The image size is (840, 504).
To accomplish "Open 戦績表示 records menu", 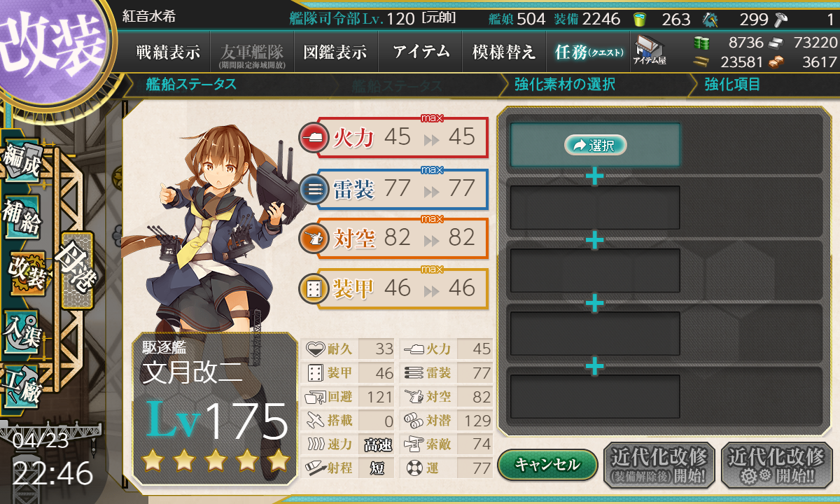I will 168,52.
